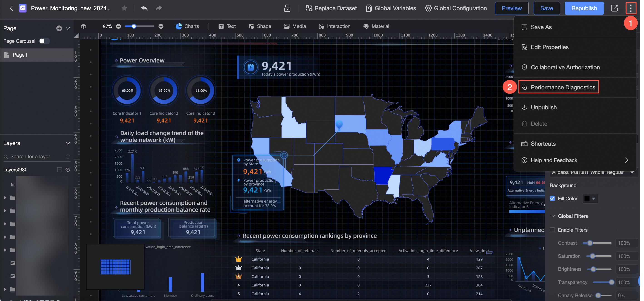
Task: Open the Shape component menu
Action: (x=260, y=26)
